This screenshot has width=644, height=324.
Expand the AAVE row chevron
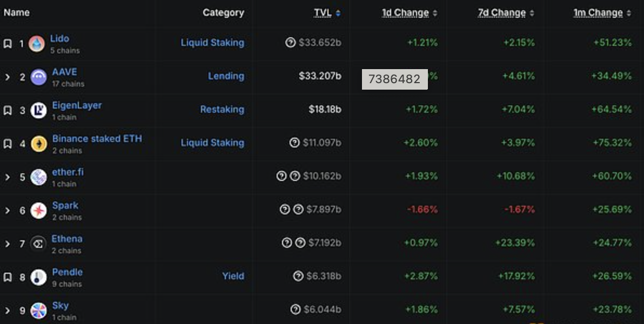point(8,77)
